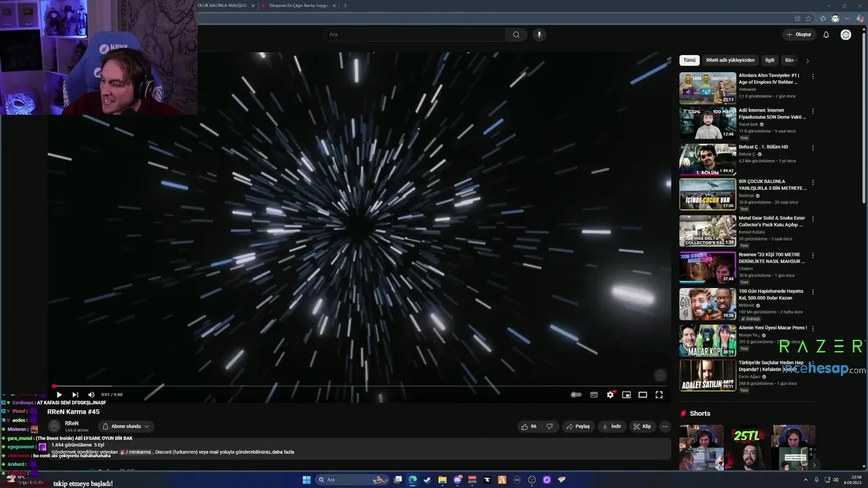Open Metal Gear Solid Collector's Pack video

coord(707,230)
